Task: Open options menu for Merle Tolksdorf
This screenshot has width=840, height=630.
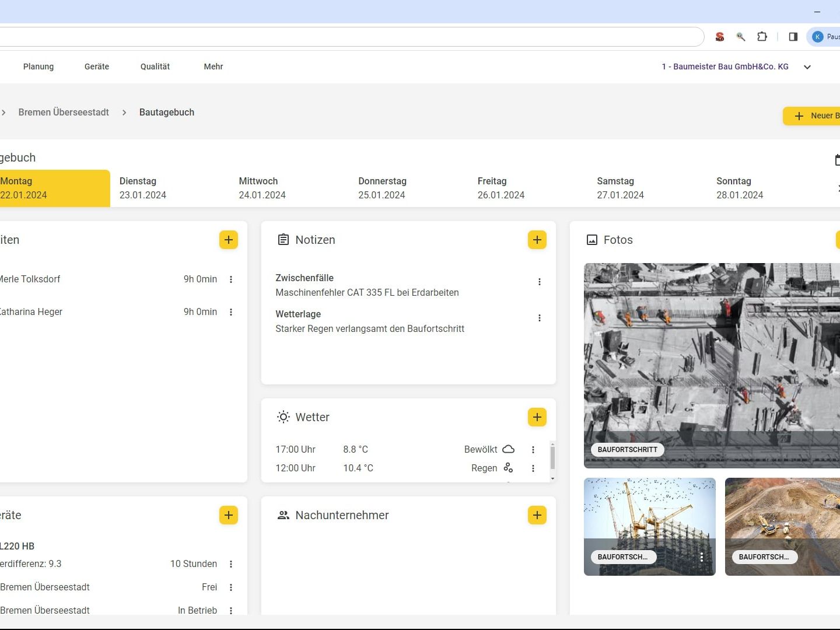Action: (x=231, y=279)
